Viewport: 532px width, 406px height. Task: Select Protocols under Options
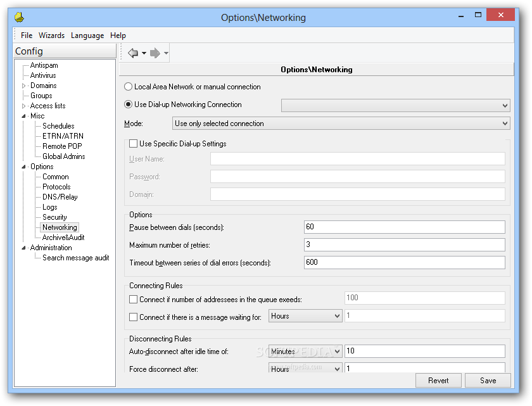[x=56, y=187]
